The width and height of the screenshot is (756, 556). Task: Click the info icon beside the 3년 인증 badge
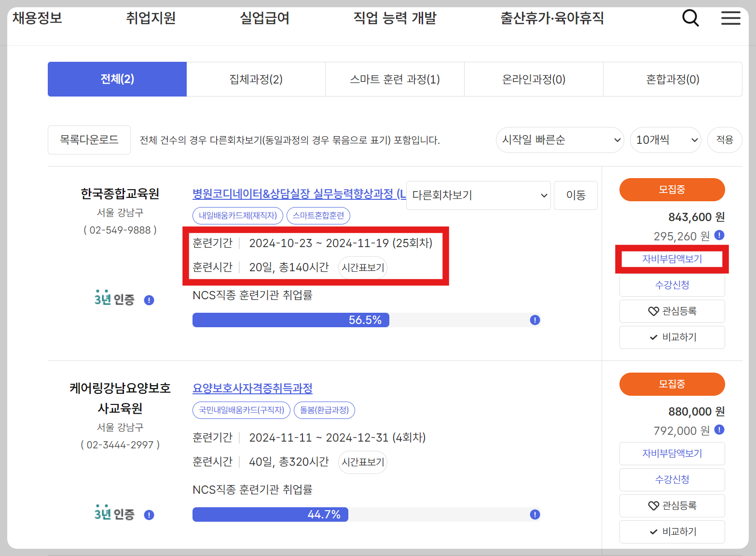tap(149, 300)
